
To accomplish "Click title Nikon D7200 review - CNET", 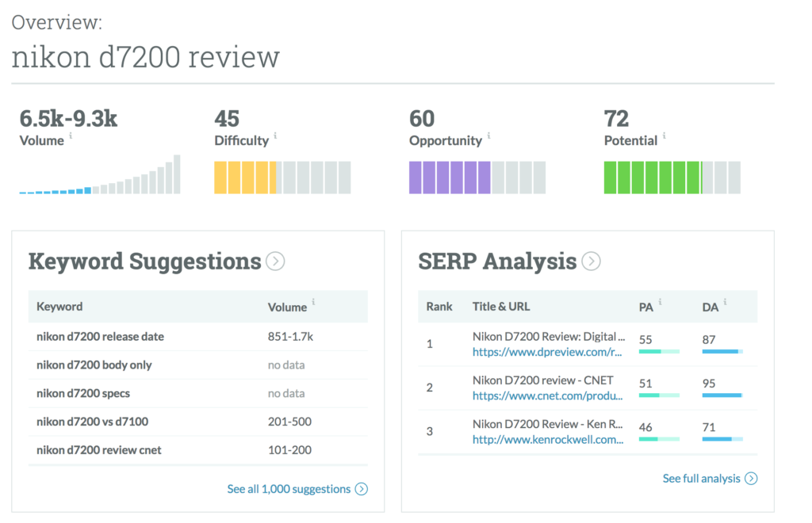I will click(542, 380).
